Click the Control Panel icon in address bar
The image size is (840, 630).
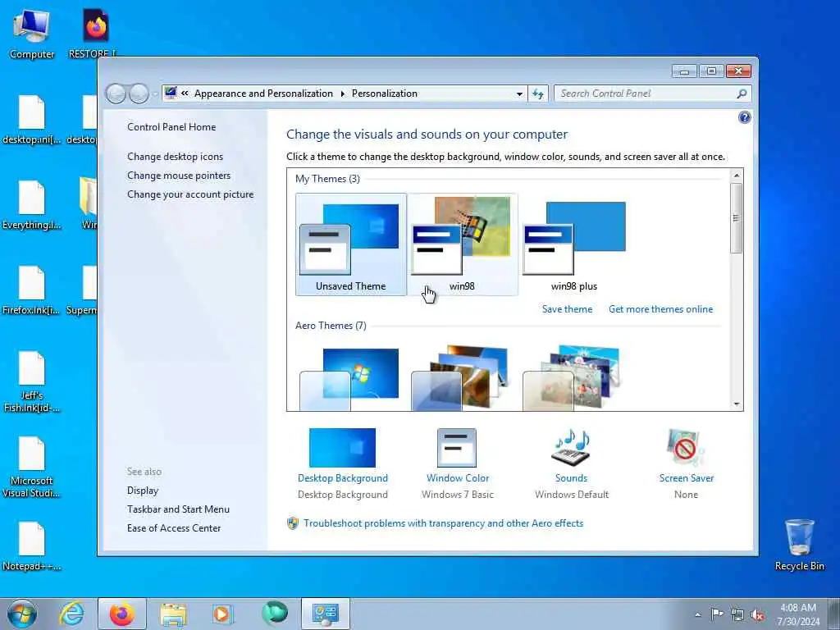pyautogui.click(x=171, y=94)
